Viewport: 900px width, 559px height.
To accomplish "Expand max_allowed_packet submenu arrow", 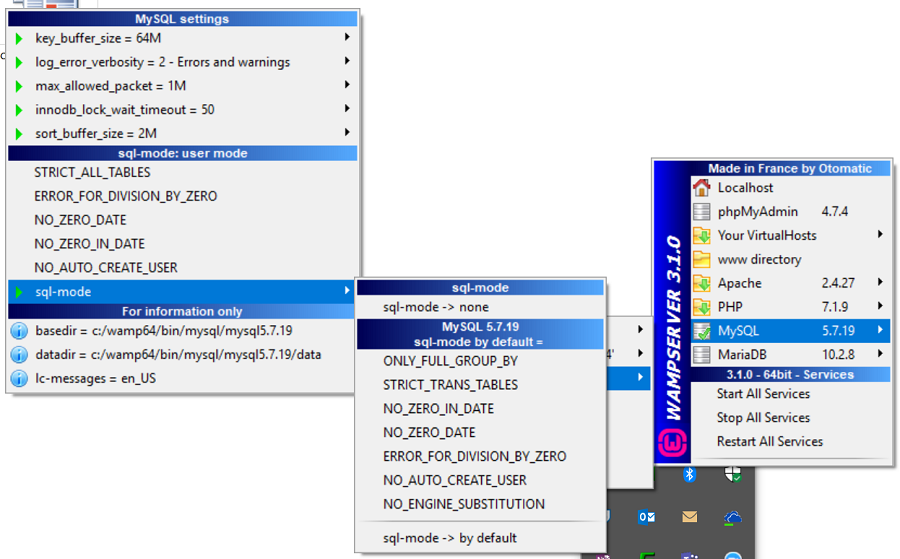I will pyautogui.click(x=347, y=85).
